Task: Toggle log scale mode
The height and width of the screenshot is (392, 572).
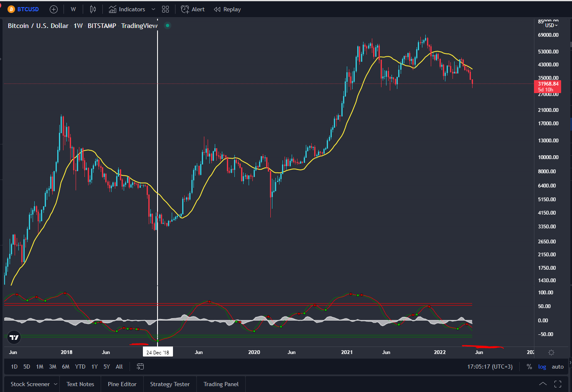Action: coord(542,367)
